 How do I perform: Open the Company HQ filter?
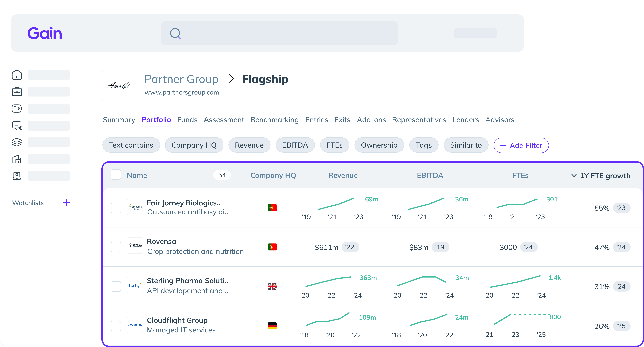(x=194, y=145)
